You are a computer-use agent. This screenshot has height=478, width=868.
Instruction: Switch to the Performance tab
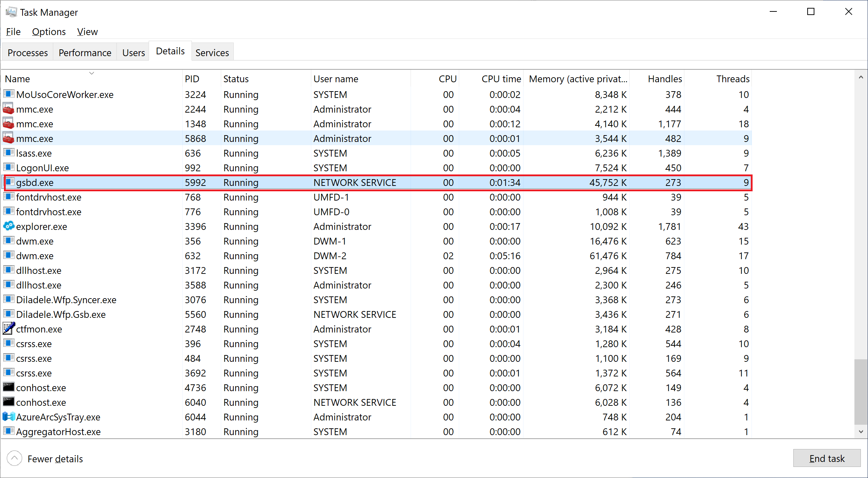(85, 53)
